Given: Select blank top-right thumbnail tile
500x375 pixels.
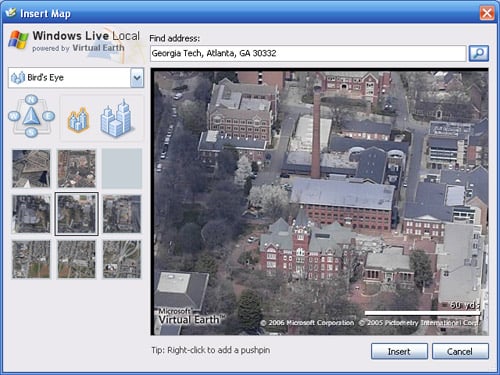Looking at the screenshot, I should [122, 169].
